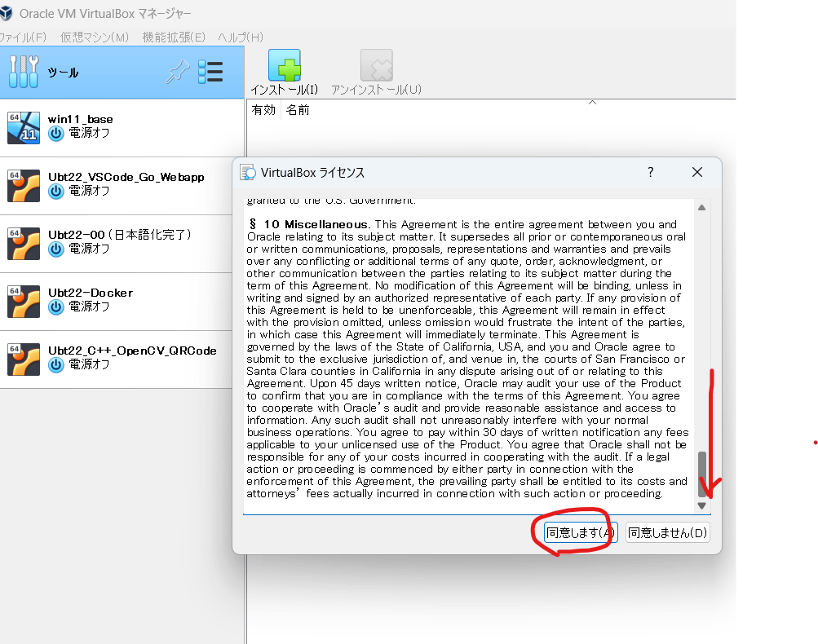This screenshot has height=644, width=818.
Task: Click the 同意しません(D) disagree button
Action: point(668,532)
